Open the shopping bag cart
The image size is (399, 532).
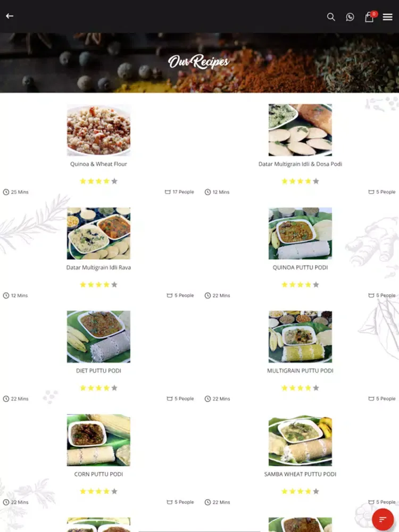tap(369, 17)
